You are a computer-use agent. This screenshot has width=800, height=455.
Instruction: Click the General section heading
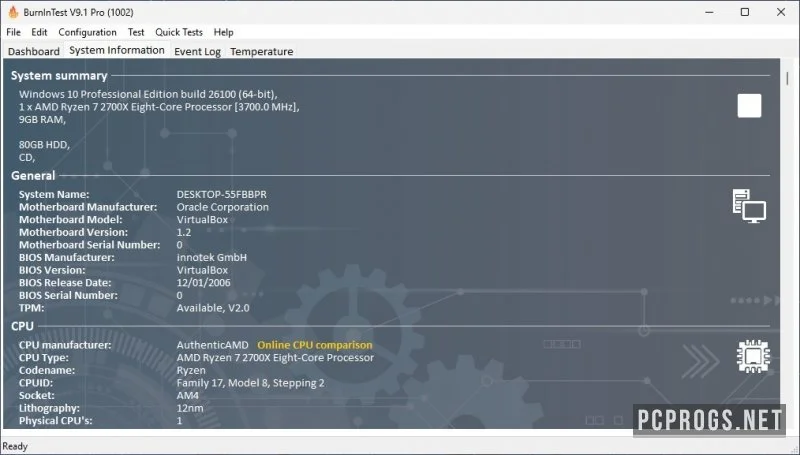33,175
